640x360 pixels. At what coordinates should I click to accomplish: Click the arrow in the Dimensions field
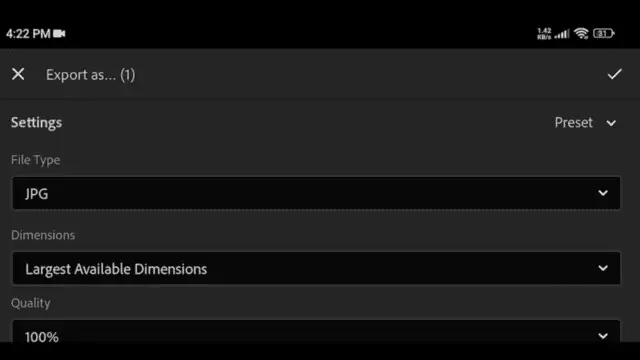pos(603,268)
